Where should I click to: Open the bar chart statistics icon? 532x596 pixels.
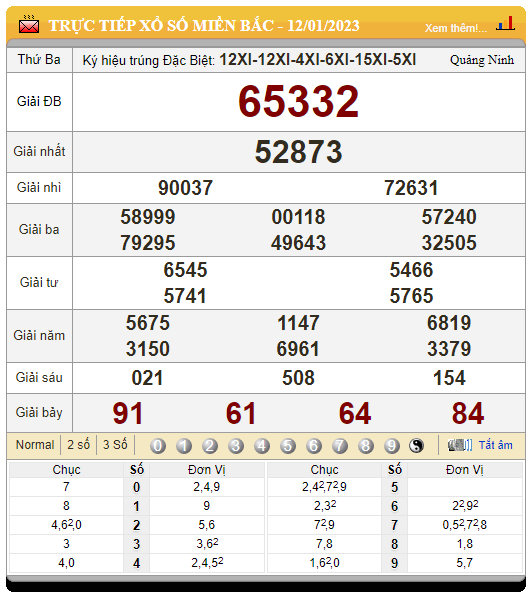505,23
